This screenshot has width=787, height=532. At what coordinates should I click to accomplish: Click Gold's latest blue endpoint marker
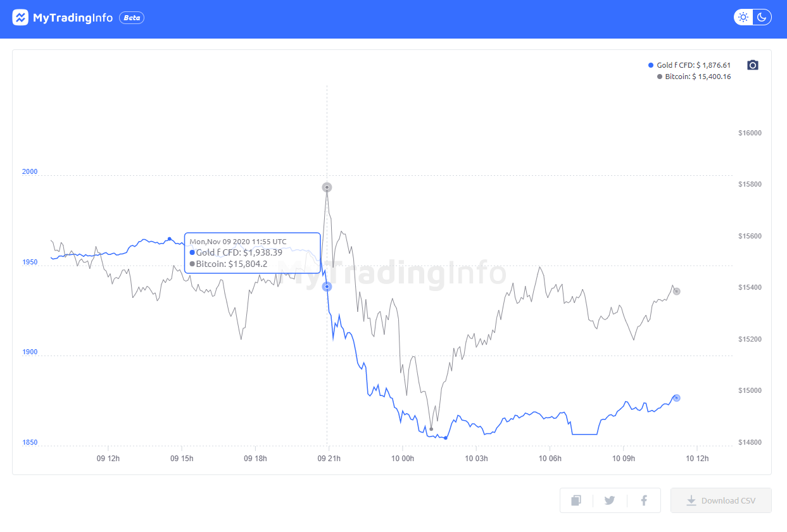tap(677, 398)
